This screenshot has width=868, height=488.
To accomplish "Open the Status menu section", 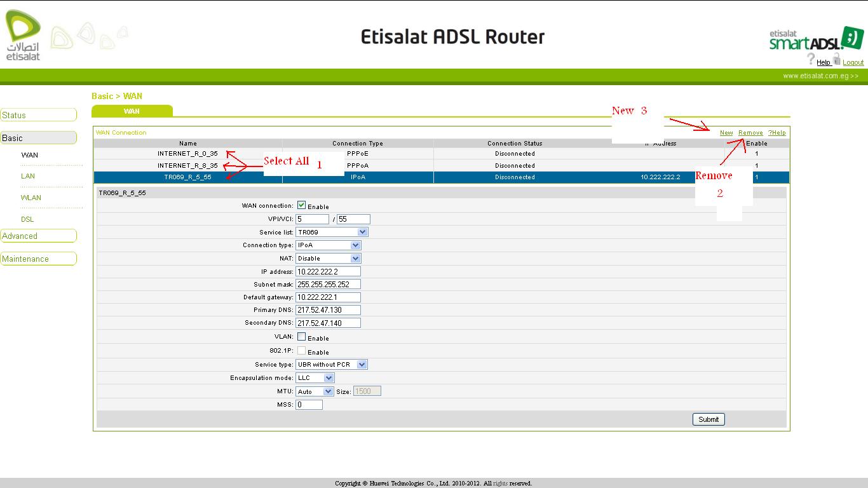I will pyautogui.click(x=39, y=115).
